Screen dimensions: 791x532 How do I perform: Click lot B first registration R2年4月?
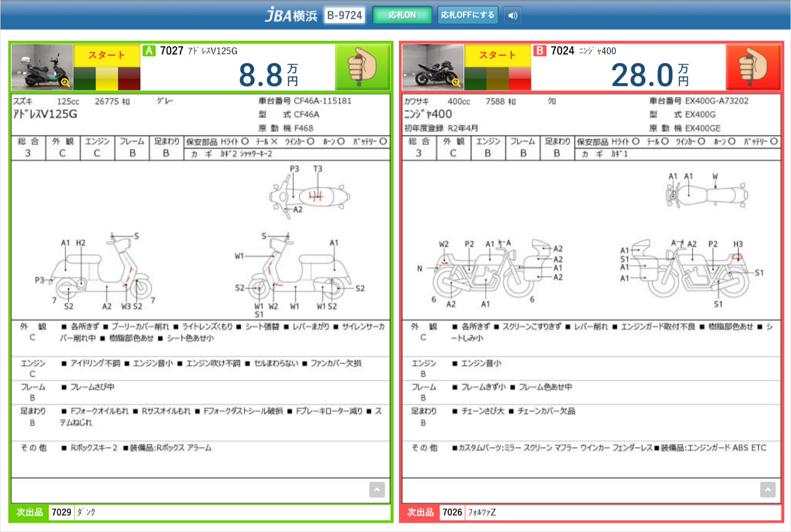441,128
